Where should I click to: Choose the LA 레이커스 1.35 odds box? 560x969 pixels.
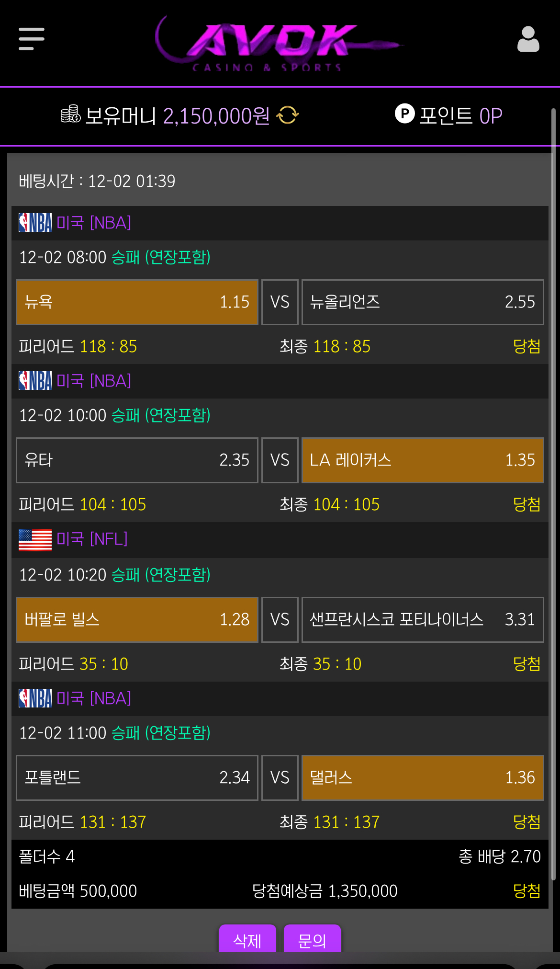423,460
